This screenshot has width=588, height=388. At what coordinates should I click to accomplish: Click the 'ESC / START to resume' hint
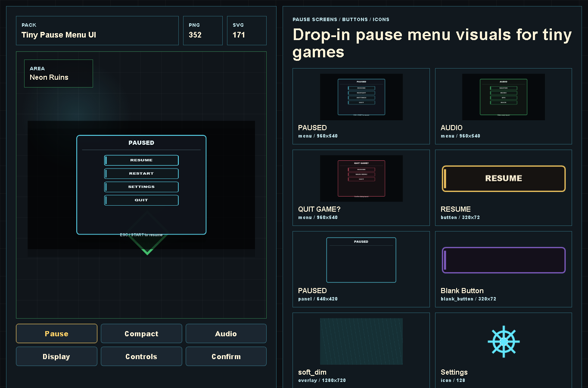click(x=141, y=235)
